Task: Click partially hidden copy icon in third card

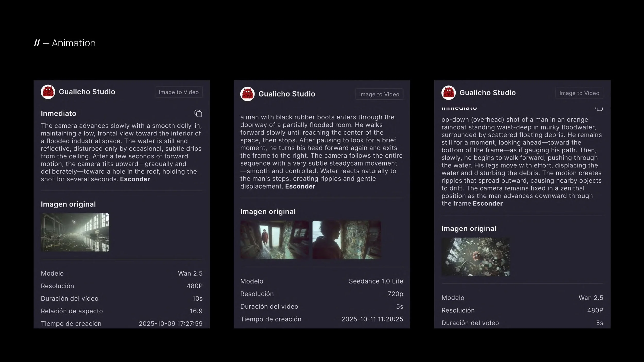Action: point(599,109)
